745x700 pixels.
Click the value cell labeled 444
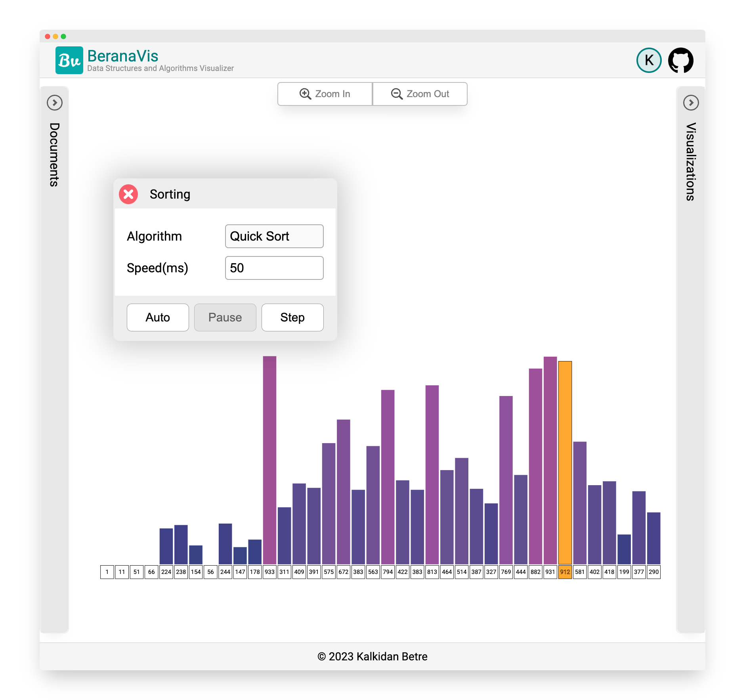point(521,572)
